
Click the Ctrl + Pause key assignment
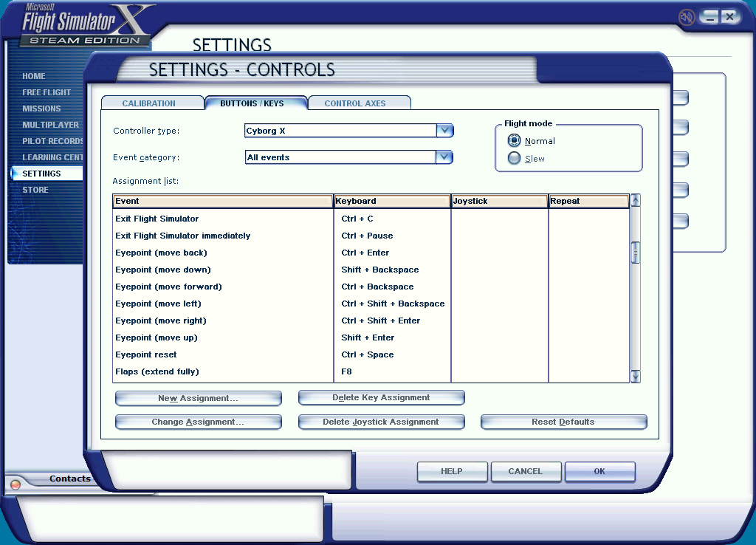[368, 236]
